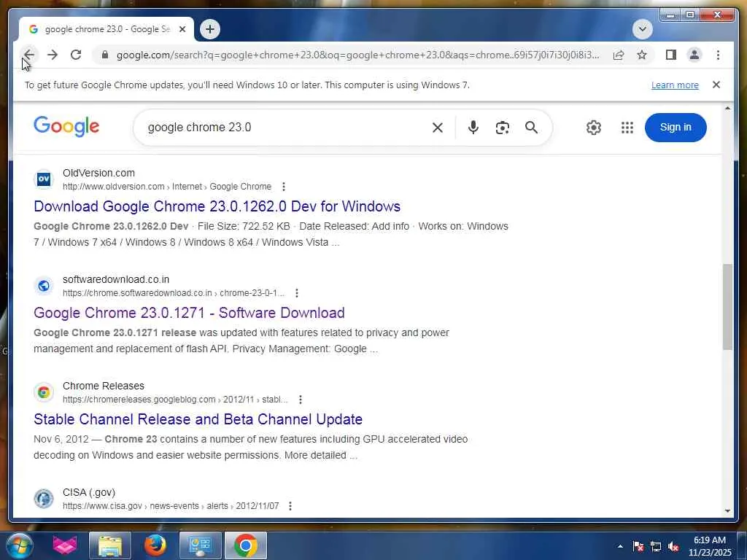Viewport: 747px width, 560px height.
Task: Open the tab search dropdown arrow
Action: (x=642, y=29)
